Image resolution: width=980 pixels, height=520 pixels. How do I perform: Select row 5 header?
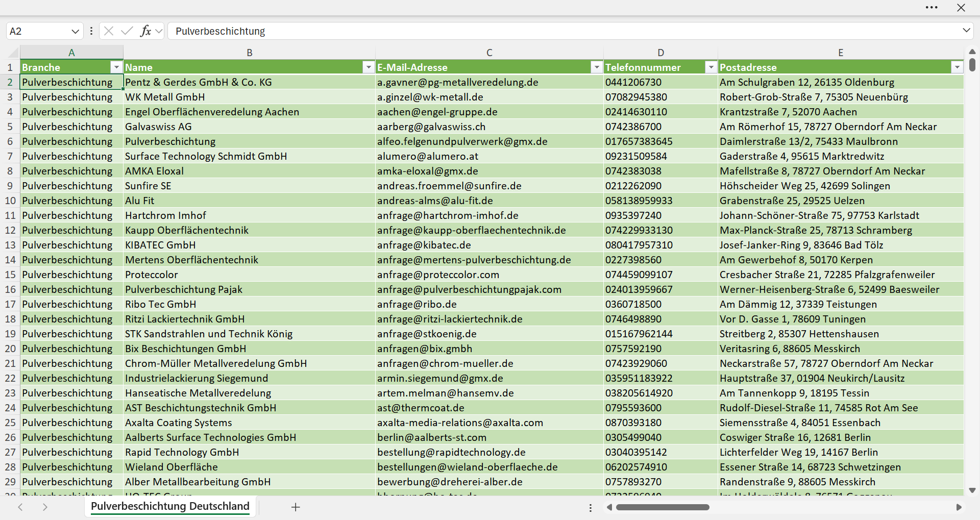(x=10, y=127)
